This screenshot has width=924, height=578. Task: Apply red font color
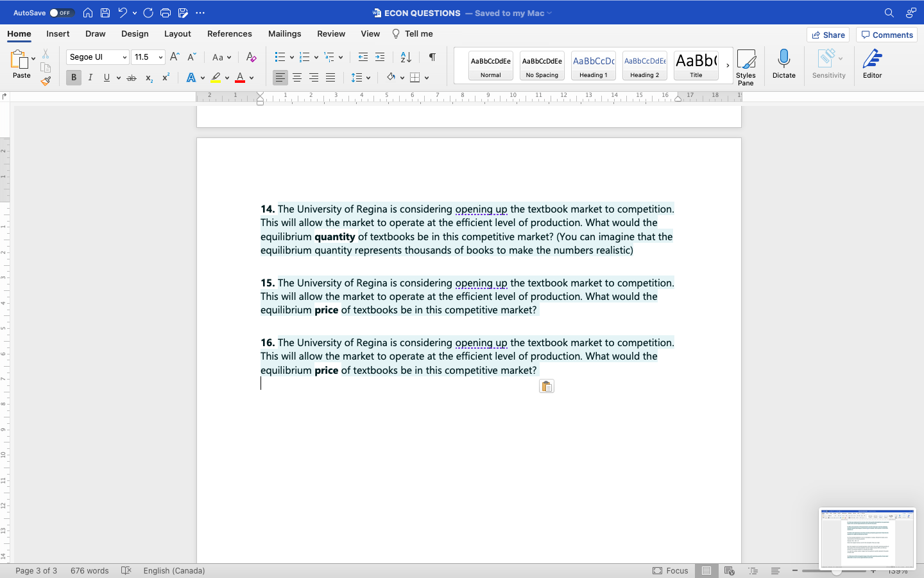240,78
